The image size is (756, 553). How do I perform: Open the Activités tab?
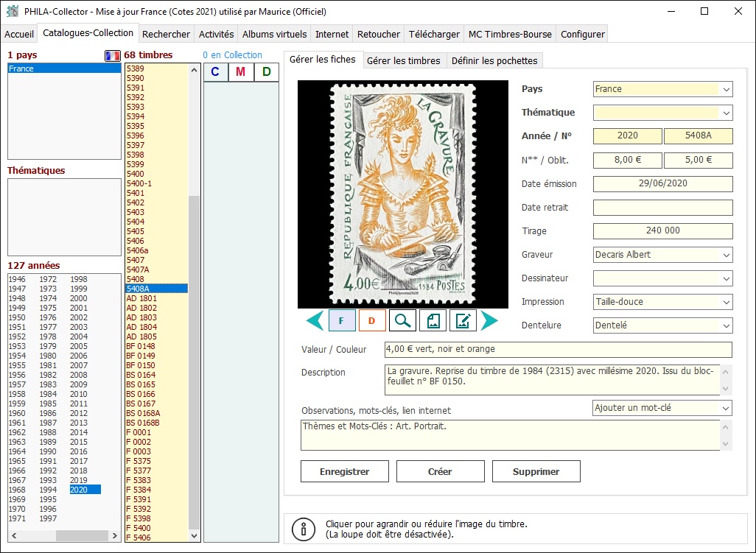216,34
